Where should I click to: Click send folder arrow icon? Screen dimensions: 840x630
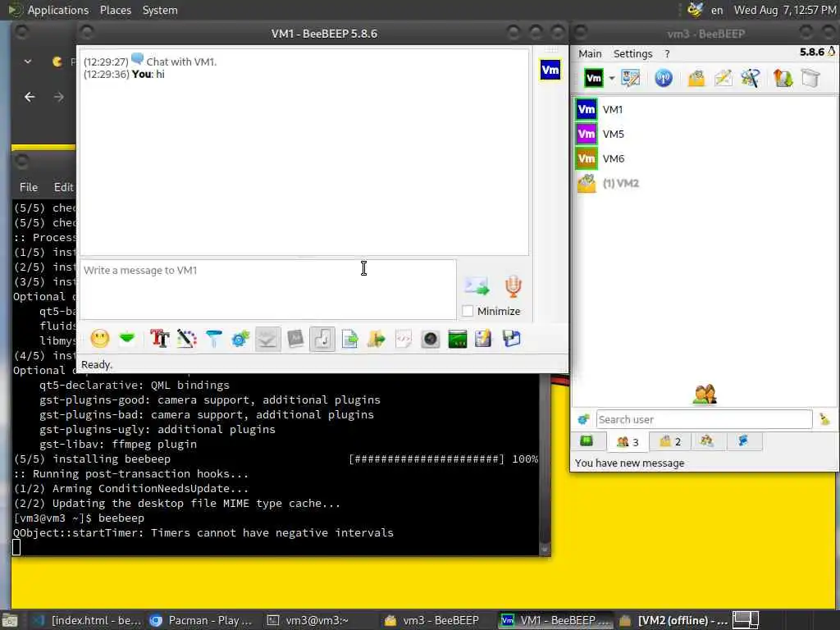[x=377, y=339]
